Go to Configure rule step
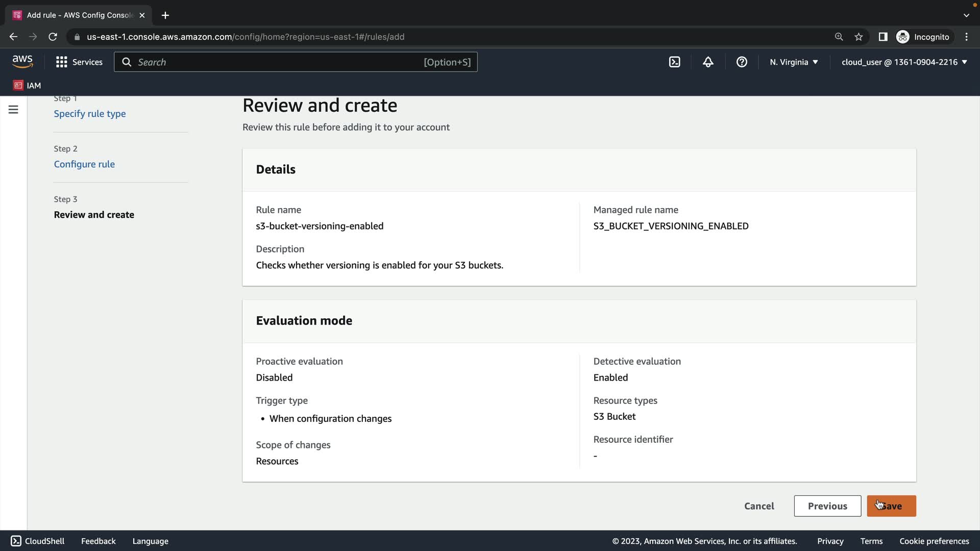This screenshot has width=980, height=551. (84, 164)
